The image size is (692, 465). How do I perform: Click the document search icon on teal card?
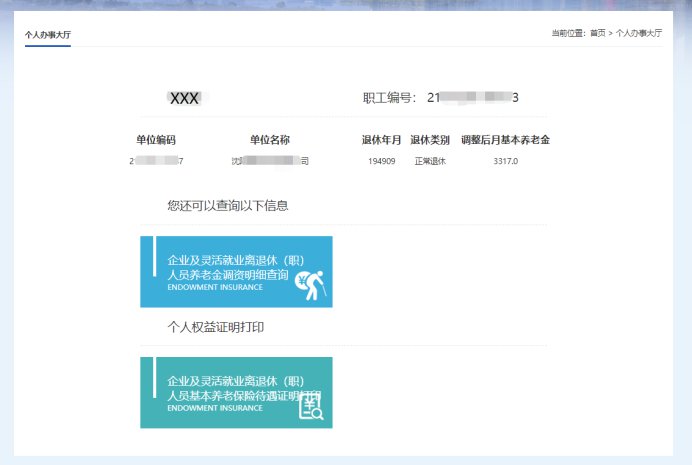[310, 405]
